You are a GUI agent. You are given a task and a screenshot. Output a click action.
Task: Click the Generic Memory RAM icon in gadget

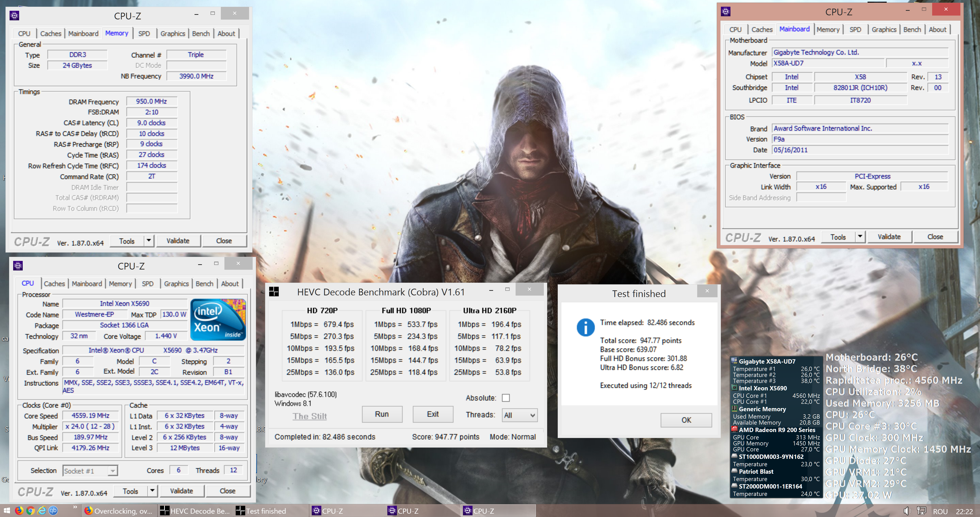[734, 409]
